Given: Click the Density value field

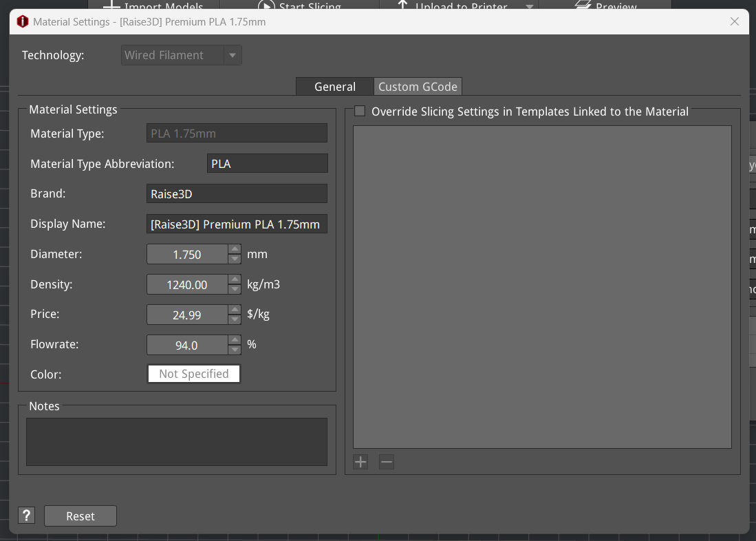Looking at the screenshot, I should (x=187, y=285).
